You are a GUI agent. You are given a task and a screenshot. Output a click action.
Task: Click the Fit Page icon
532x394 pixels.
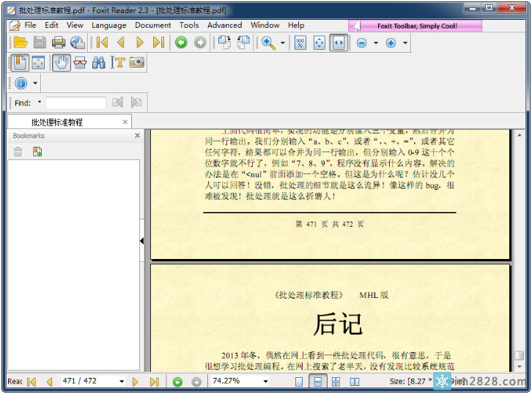tap(319, 43)
